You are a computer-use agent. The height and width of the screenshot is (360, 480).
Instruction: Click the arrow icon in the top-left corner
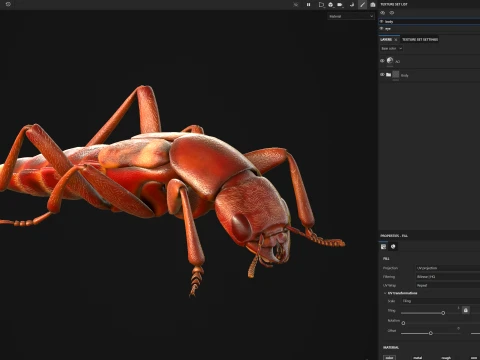tap(8, 4)
